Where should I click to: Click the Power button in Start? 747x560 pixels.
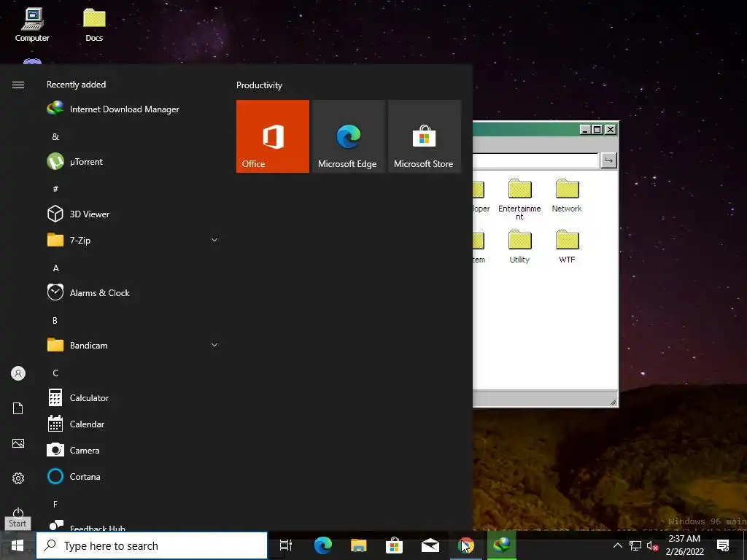tap(18, 513)
